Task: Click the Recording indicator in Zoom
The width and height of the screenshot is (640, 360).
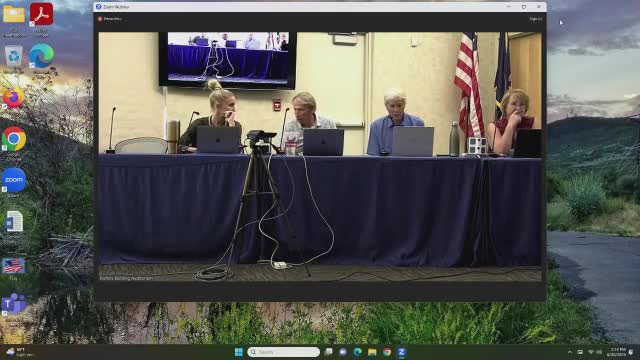Action: tap(110, 19)
